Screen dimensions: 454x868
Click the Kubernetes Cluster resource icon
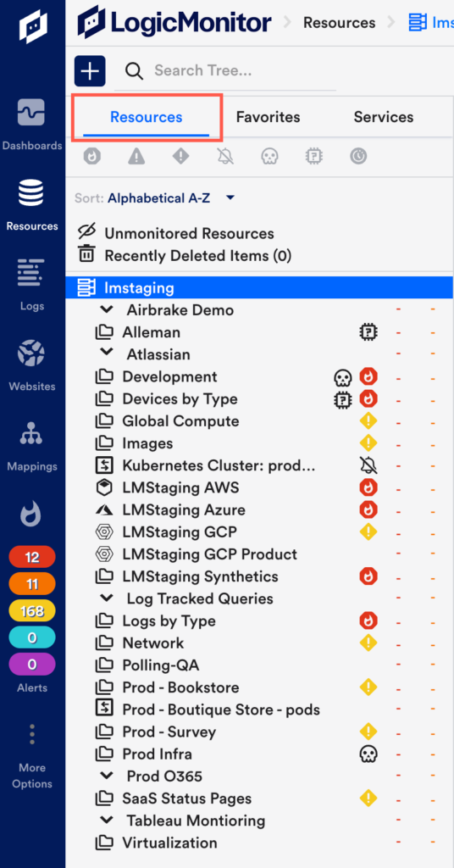[x=104, y=465]
